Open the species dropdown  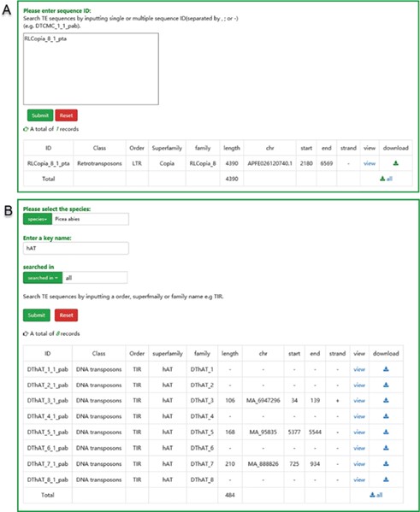click(x=38, y=219)
